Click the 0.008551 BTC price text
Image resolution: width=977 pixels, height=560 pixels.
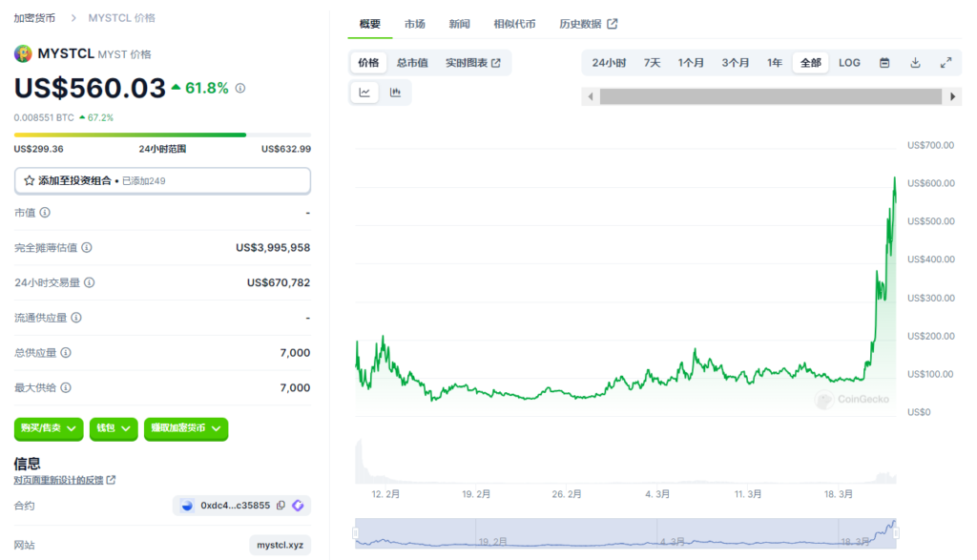click(x=44, y=117)
